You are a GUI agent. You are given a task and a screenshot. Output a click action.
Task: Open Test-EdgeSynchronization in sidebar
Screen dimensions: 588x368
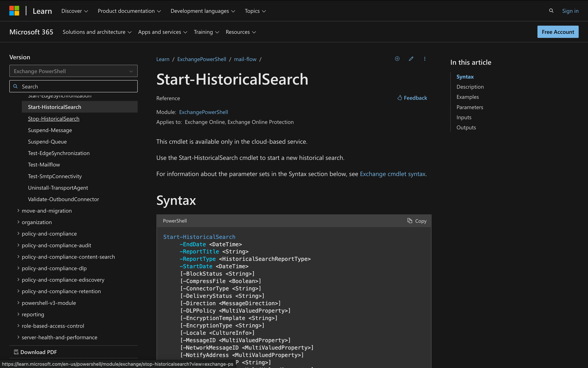point(59,153)
